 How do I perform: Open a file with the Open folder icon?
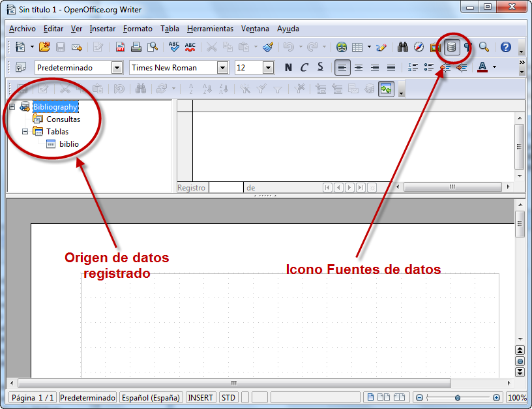pos(44,47)
